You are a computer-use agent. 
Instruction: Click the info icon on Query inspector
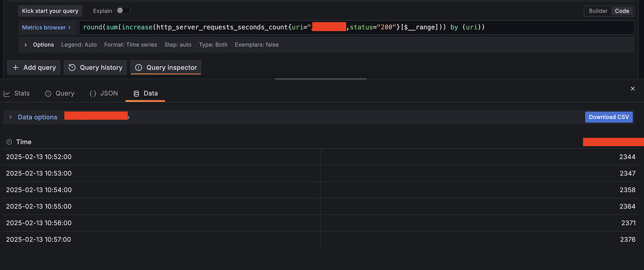coord(138,67)
